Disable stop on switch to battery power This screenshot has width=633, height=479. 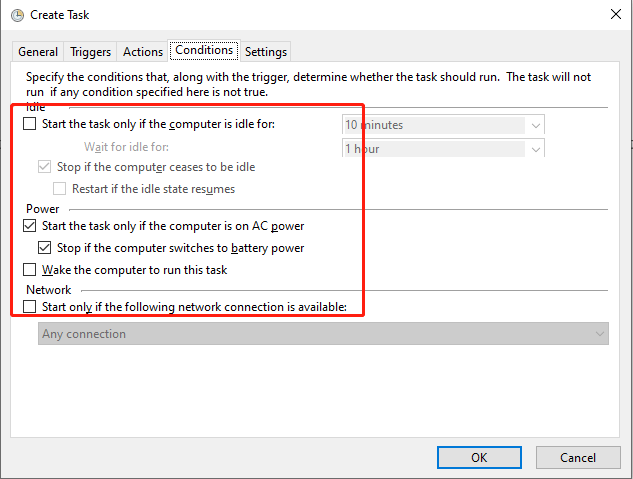coord(44,248)
